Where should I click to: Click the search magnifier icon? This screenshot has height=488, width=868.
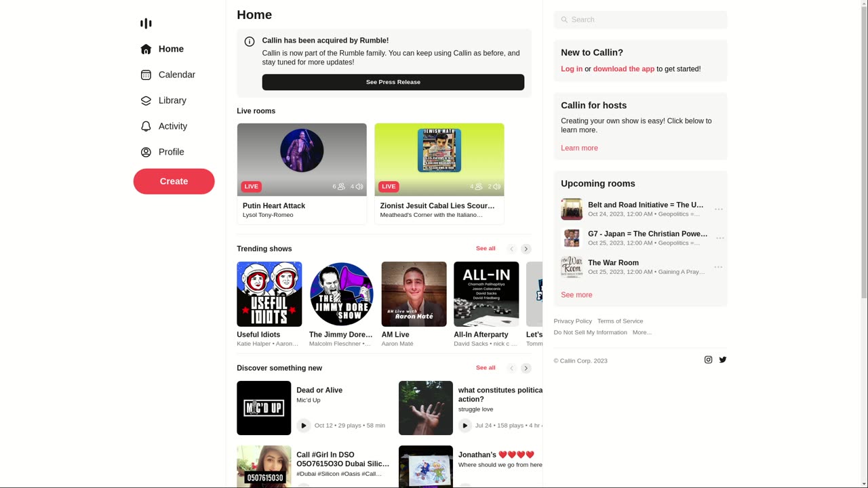pyautogui.click(x=564, y=20)
